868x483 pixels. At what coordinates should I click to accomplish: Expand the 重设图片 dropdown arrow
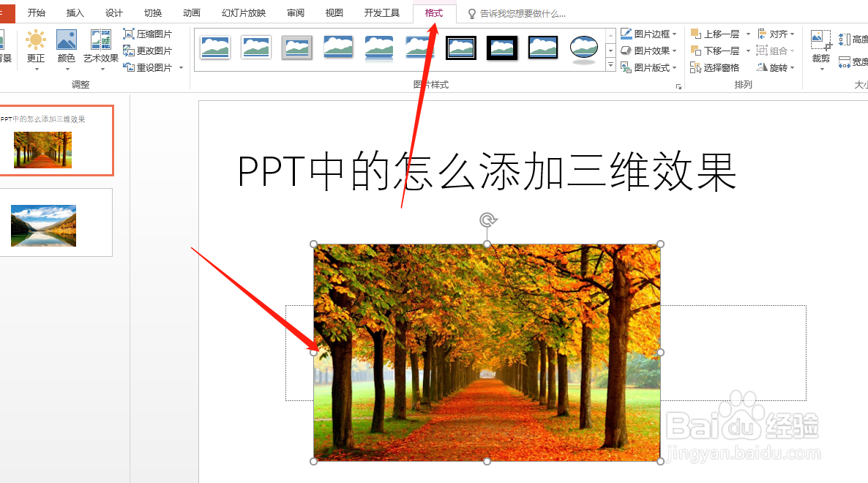click(181, 67)
